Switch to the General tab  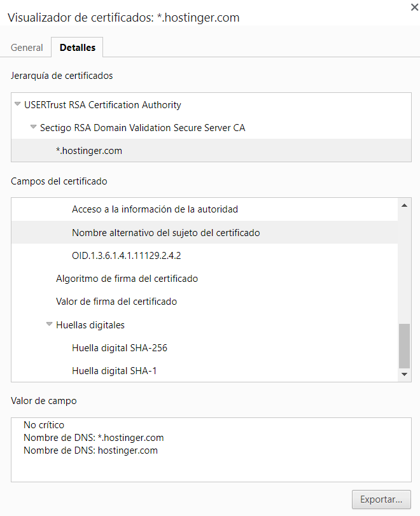[x=27, y=48]
